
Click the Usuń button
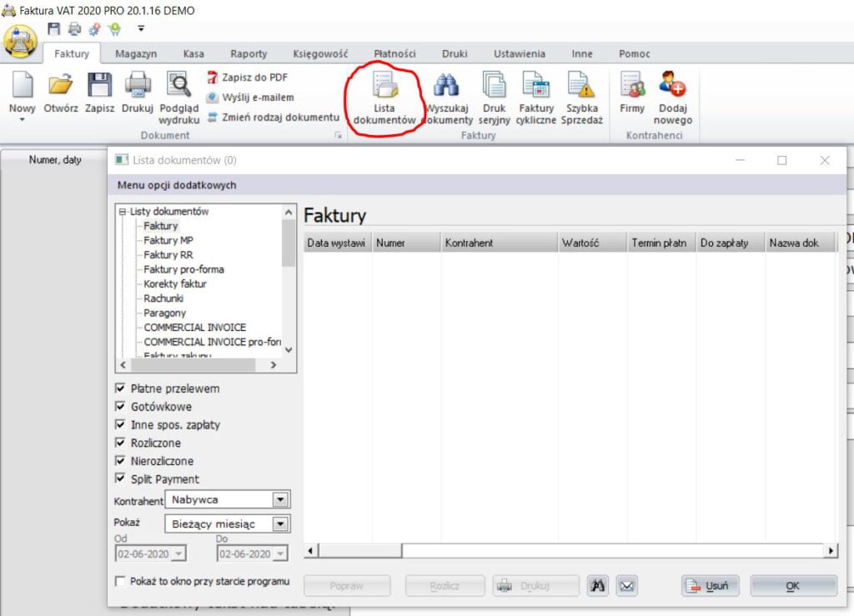pos(710,586)
